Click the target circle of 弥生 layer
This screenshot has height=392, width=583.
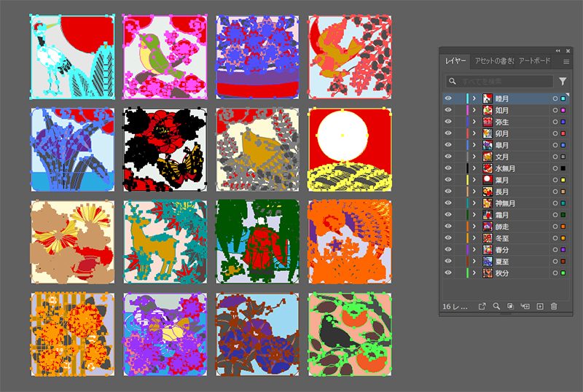555,122
